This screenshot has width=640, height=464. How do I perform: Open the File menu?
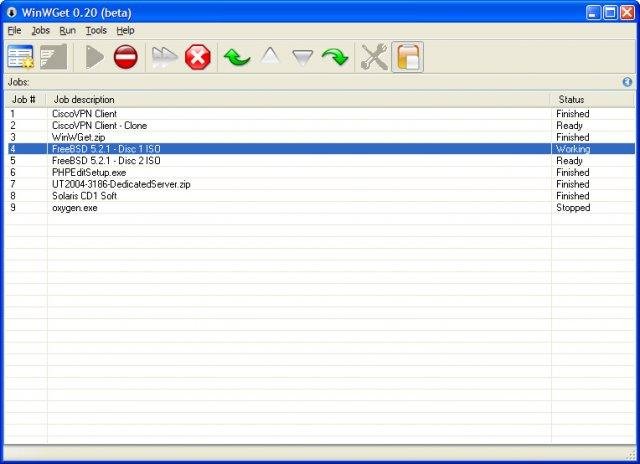click(14, 30)
